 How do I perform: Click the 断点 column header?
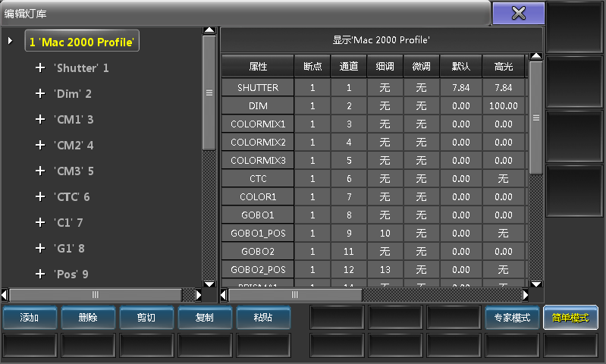pos(312,67)
